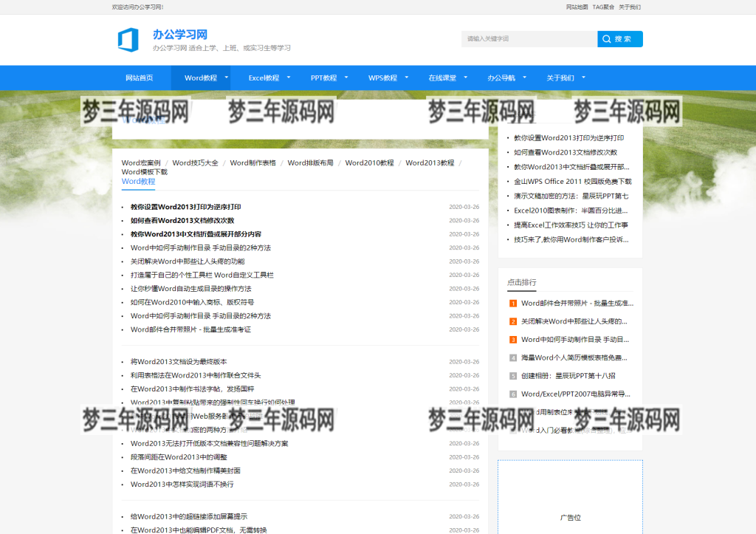756x534 pixels.
Task: Expand dropdown arrow next to 在线课堂
Action: pos(465,77)
